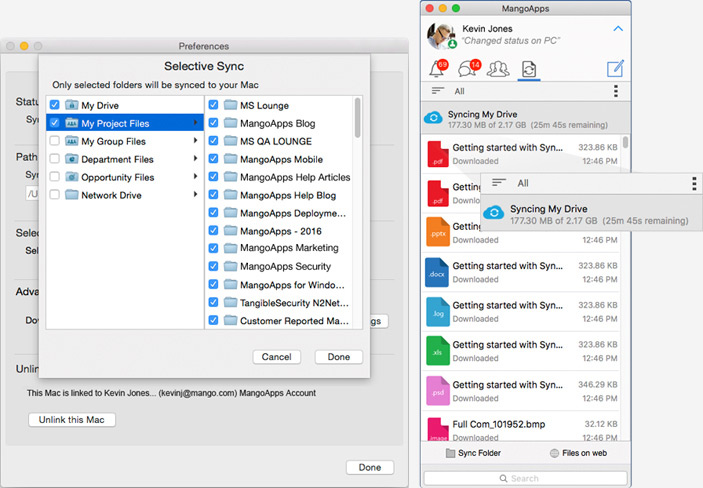The height and width of the screenshot is (488, 703).
Task: Click the Full Com_101952.bmp image icon
Action: [x=437, y=429]
